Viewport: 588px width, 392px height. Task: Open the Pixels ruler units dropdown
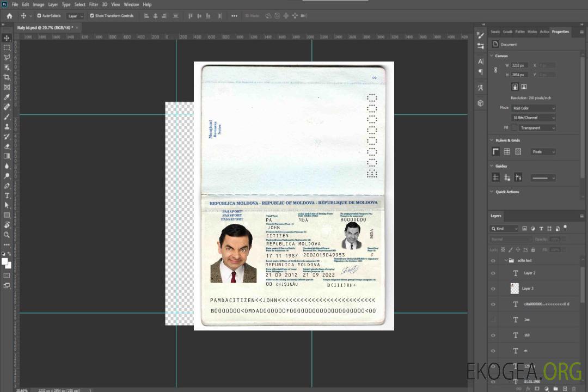pyautogui.click(x=543, y=151)
